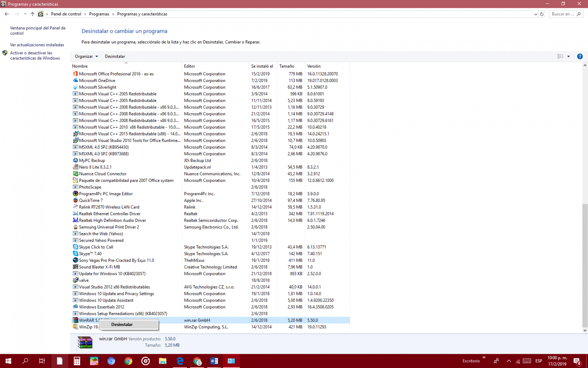This screenshot has width=588, height=368.
Task: Click the Nero 8 Lite icon
Action: pos(75,167)
